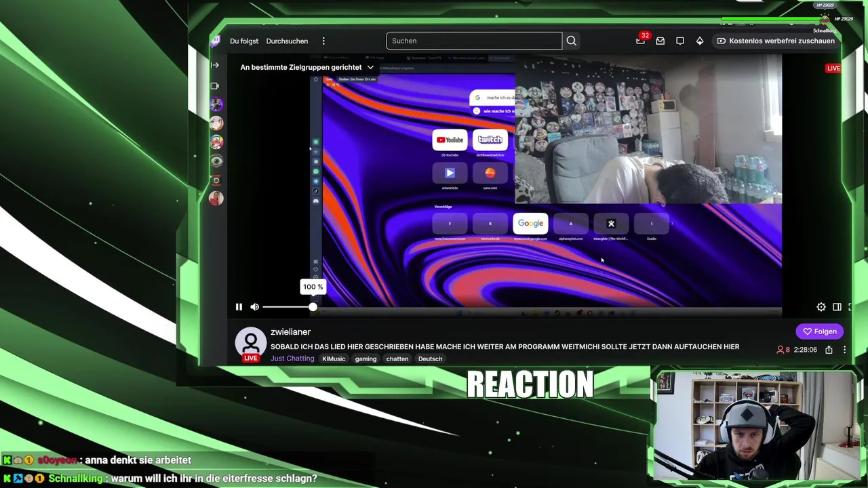The width and height of the screenshot is (868, 488).
Task: Select the 'KIMusic' tag
Action: pyautogui.click(x=334, y=359)
